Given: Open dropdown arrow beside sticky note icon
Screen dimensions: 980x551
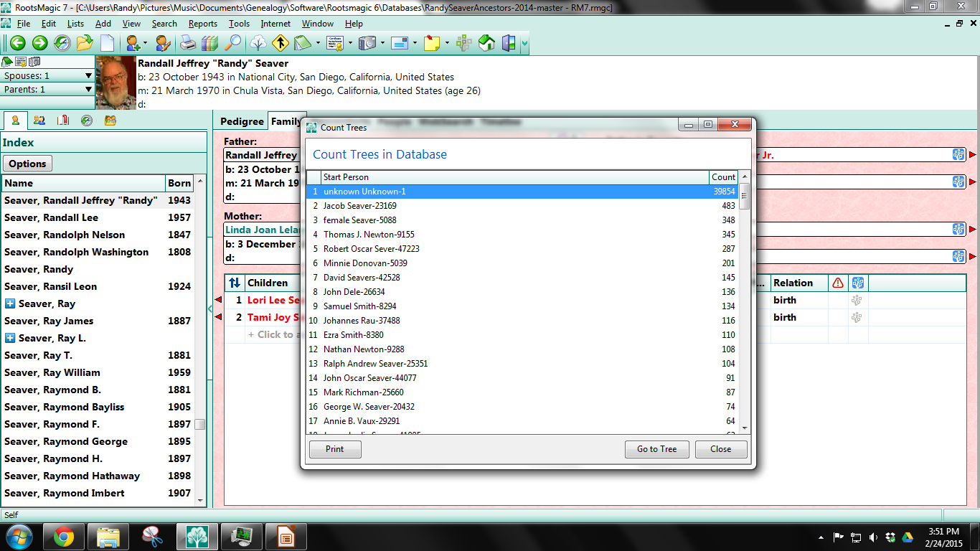Looking at the screenshot, I should pyautogui.click(x=446, y=43).
